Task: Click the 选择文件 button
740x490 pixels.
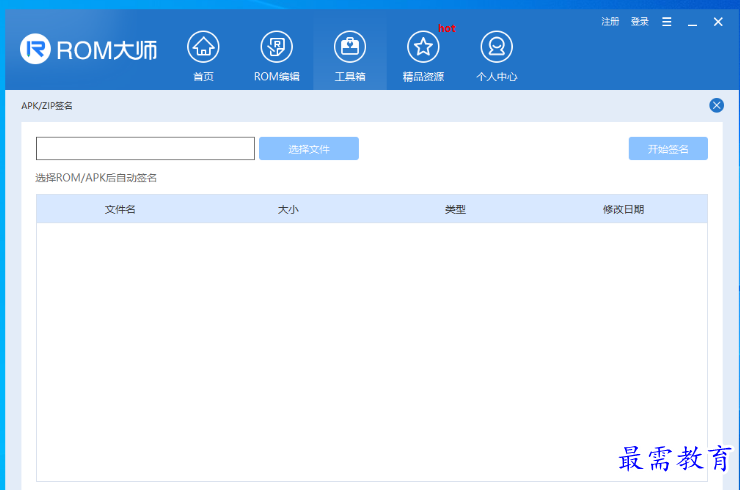Action: (309, 149)
